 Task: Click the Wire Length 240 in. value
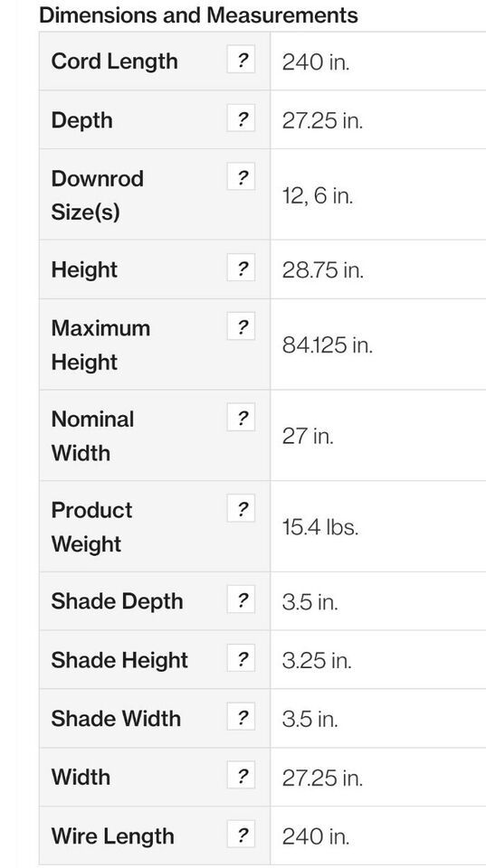(x=316, y=836)
